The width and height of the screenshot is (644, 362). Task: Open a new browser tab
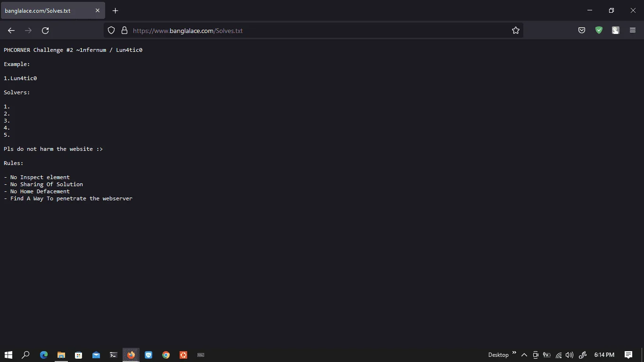pos(116,11)
